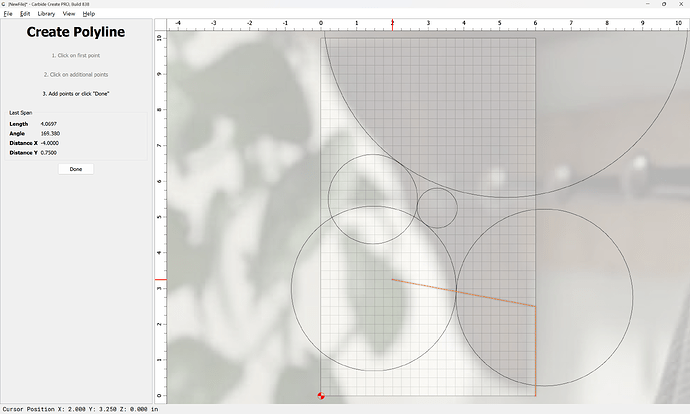Click the Angle value 169.380
Viewport: 690px width, 414px height.
(x=50, y=133)
